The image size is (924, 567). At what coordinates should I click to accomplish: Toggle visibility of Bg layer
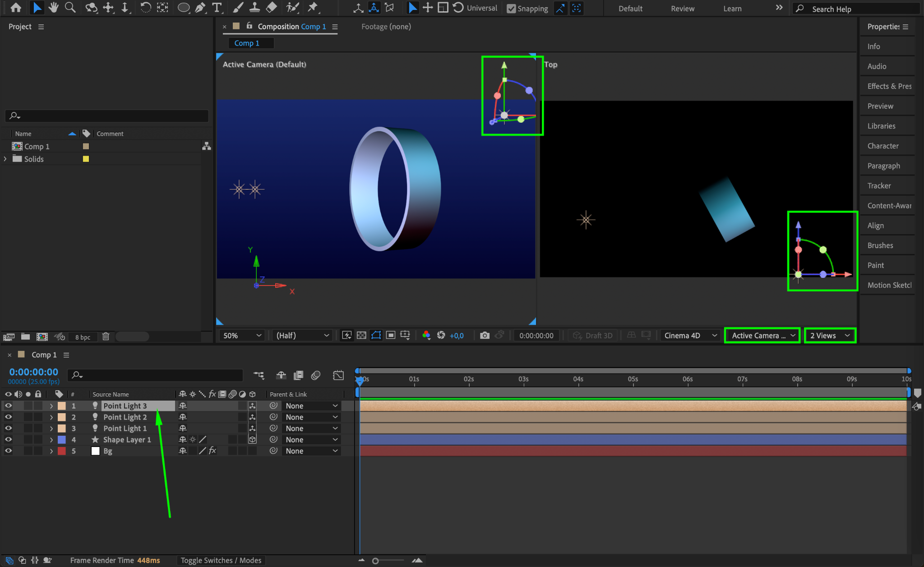click(8, 451)
